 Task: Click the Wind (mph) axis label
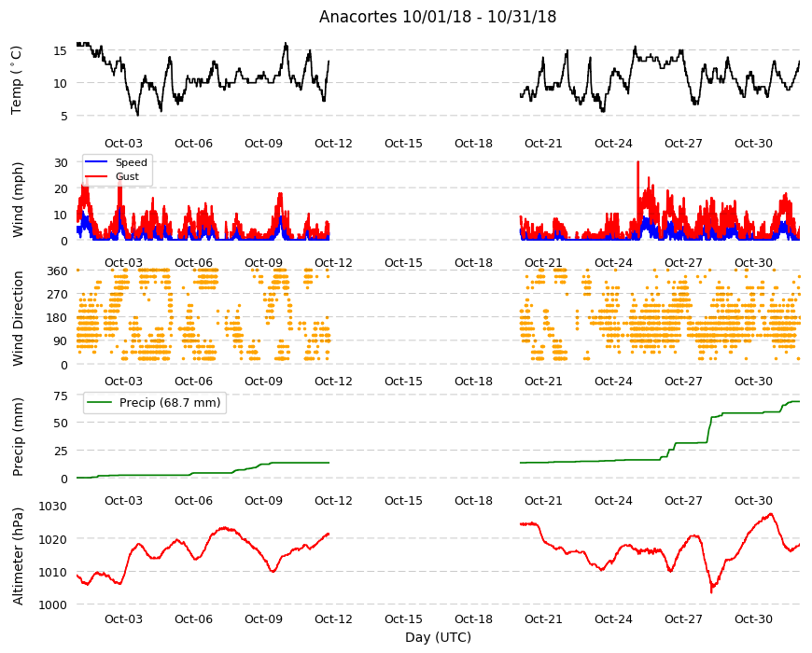[18, 200]
